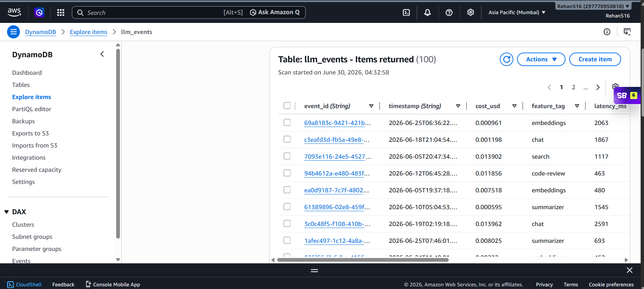The image size is (644, 289).
Task: Check the row for event ea0d9187-7c7f-4802
Action: coord(287,190)
